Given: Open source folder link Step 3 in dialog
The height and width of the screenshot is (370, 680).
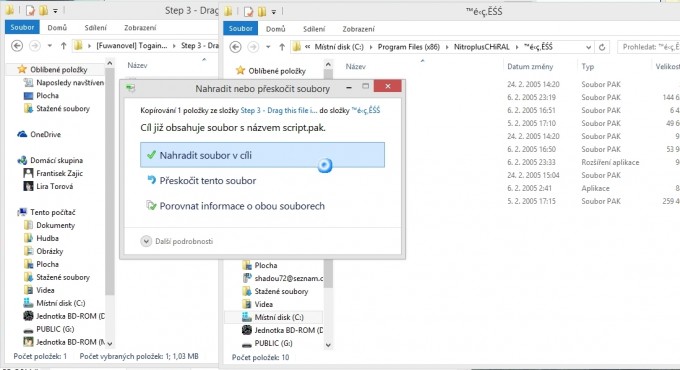Looking at the screenshot, I should 278,110.
